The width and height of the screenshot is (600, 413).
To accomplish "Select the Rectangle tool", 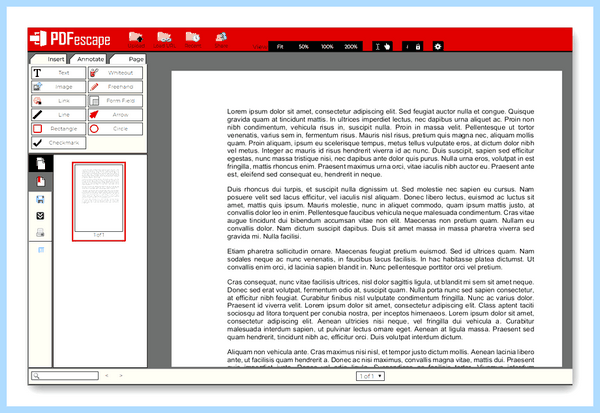I will coord(58,129).
